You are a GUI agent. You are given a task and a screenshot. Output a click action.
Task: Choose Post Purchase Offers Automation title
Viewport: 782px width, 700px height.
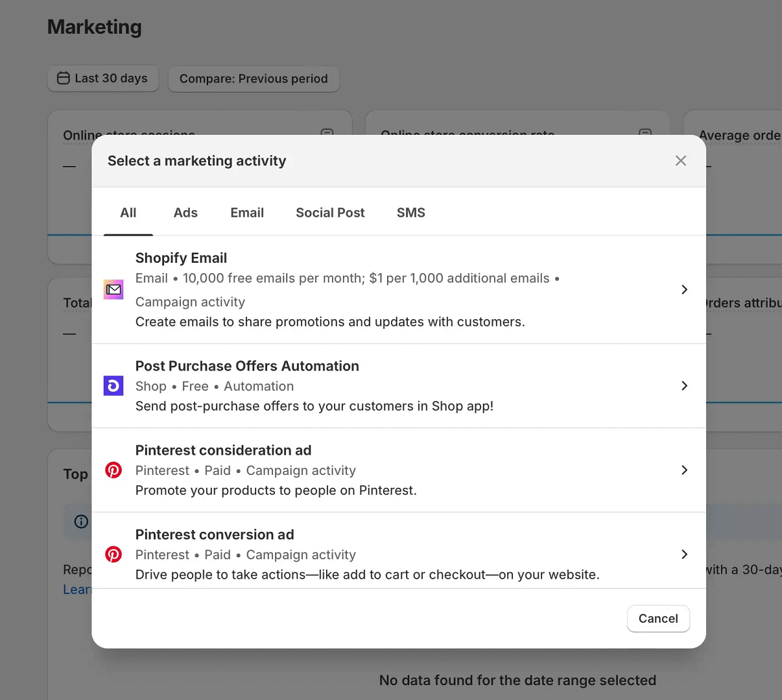[x=247, y=366]
